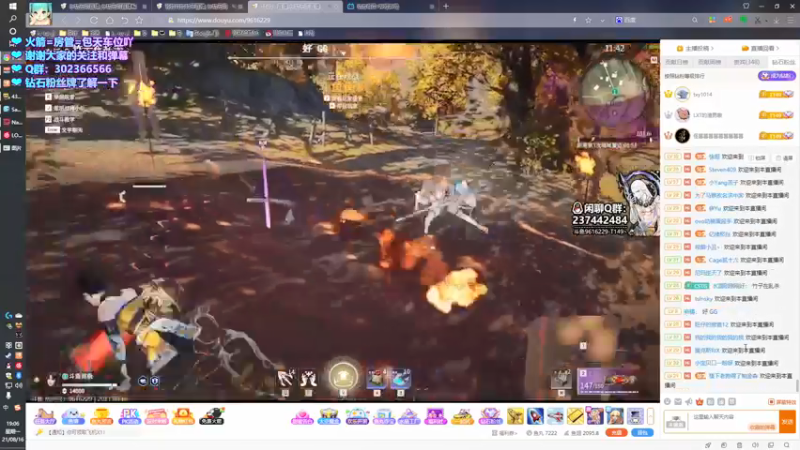Click the douyu.com address bar URL
Screen dimensions: 800x450
click(223, 20)
